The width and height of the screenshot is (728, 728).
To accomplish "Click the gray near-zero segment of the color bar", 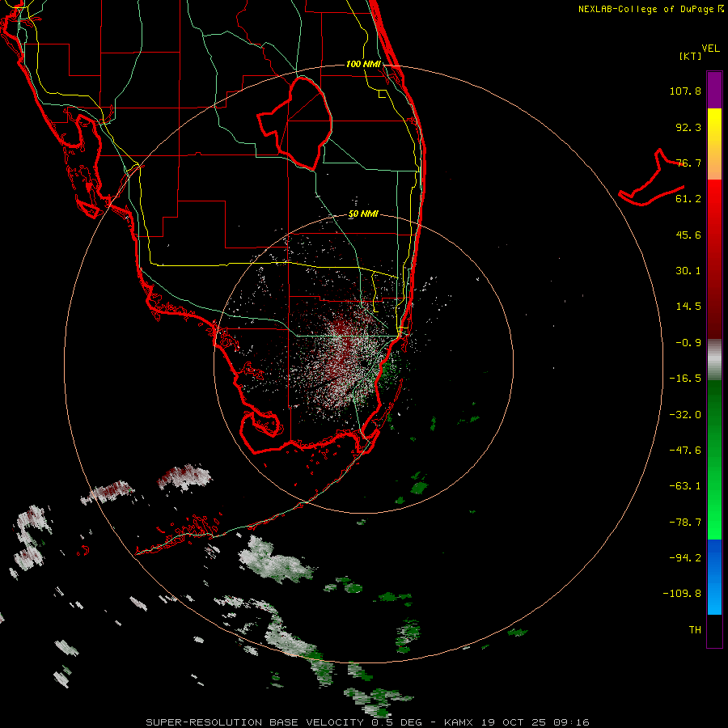I will [714, 358].
